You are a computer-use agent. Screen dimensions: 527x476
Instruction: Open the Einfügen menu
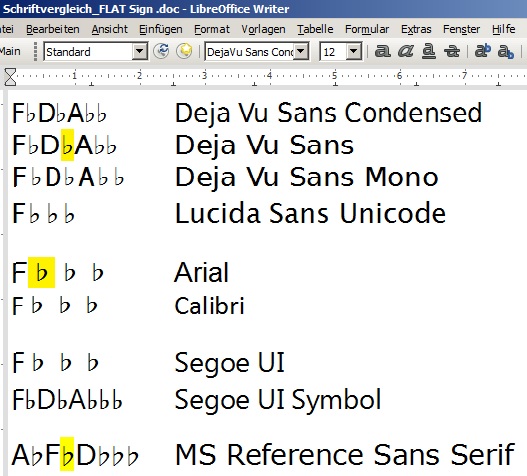tap(161, 29)
